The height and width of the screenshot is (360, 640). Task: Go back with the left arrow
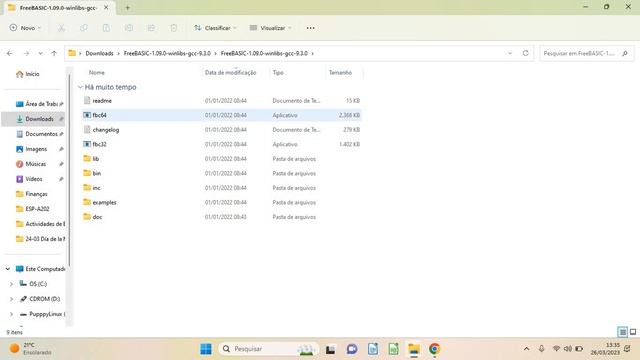10,53
